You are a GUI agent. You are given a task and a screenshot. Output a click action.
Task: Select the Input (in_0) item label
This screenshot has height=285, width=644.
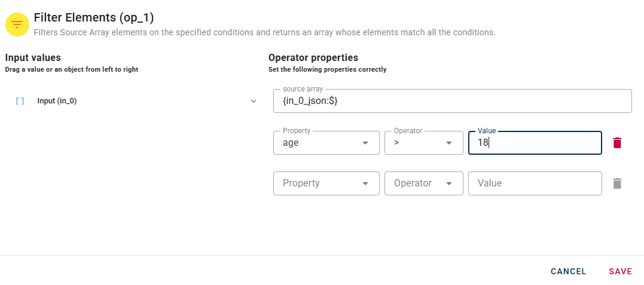pyautogui.click(x=57, y=101)
